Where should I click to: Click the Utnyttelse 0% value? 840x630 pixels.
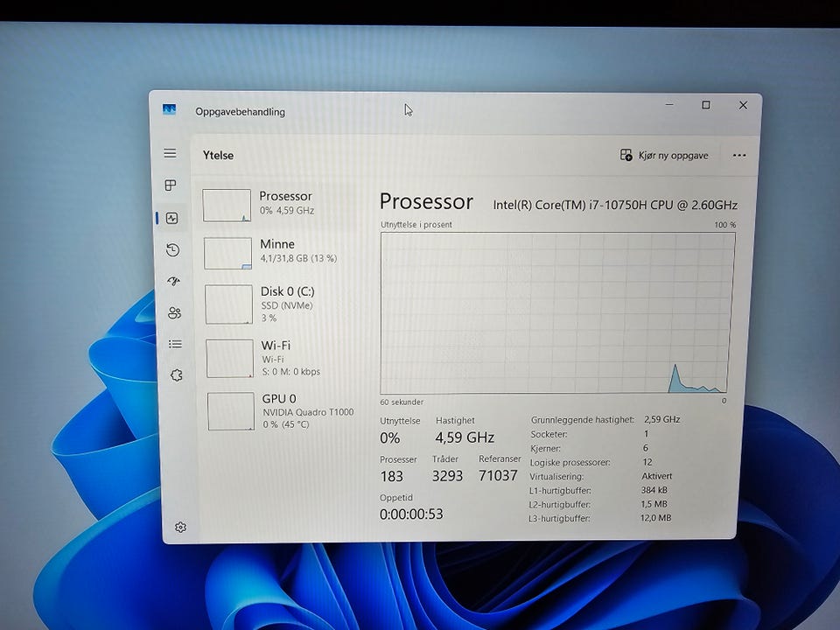tap(390, 438)
